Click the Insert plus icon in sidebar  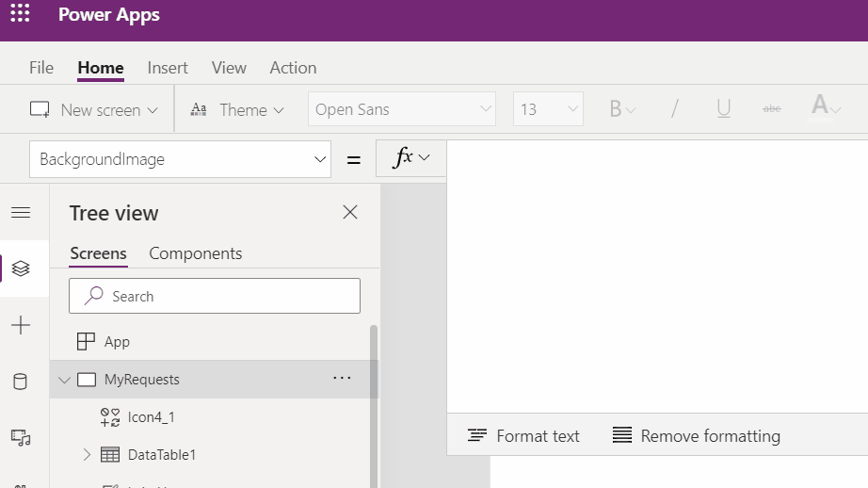tap(21, 326)
